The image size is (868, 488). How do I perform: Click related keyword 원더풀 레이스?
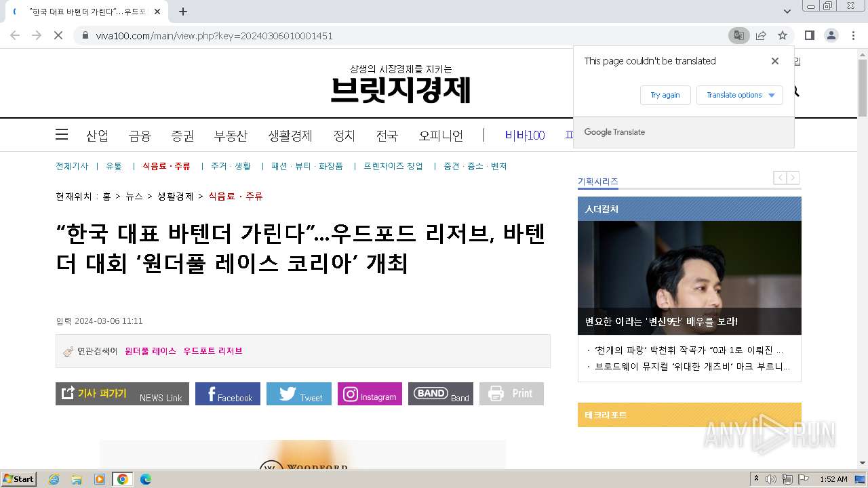point(151,351)
